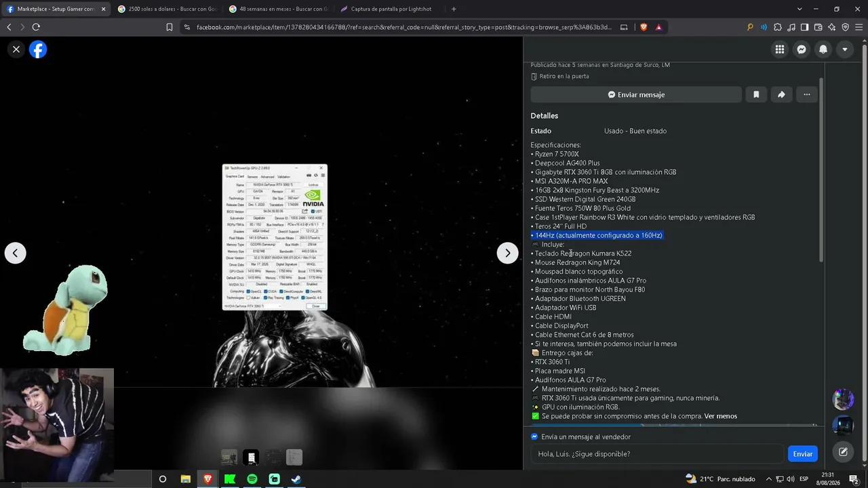Image resolution: width=868 pixels, height=488 pixels.
Task: Open File Explorer from the taskbar
Action: coord(185,479)
